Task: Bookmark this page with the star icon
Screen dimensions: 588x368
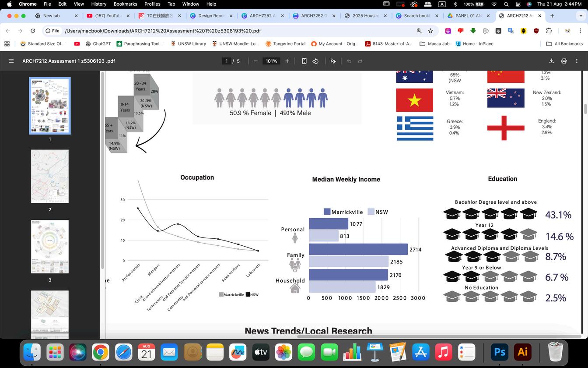Action: (x=430, y=31)
